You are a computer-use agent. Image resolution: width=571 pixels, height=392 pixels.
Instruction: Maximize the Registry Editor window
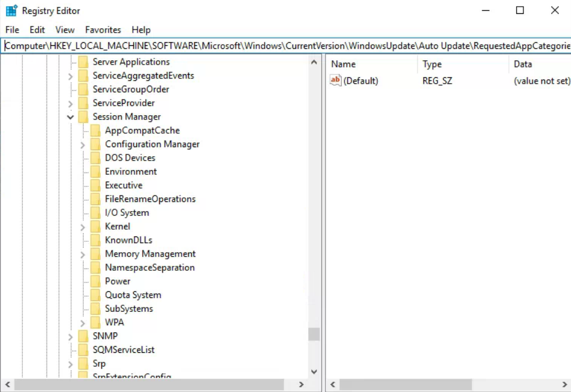520,10
